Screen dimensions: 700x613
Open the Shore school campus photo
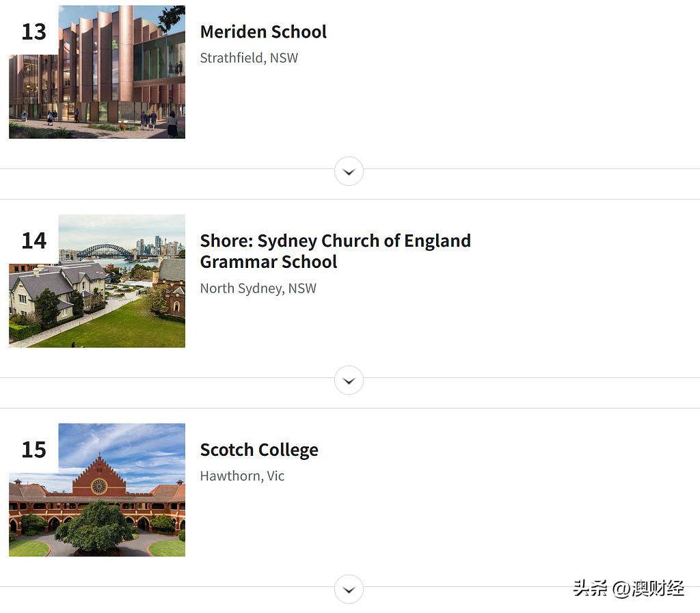tap(97, 281)
